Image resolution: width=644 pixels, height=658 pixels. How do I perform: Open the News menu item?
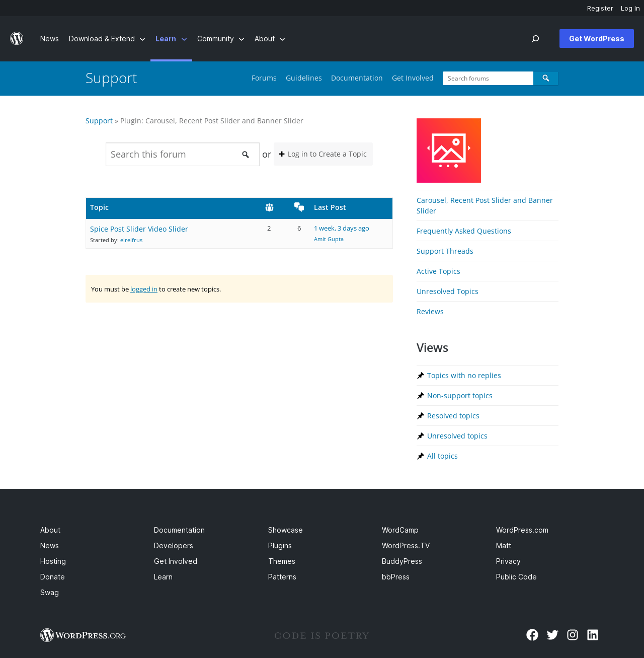tap(49, 39)
